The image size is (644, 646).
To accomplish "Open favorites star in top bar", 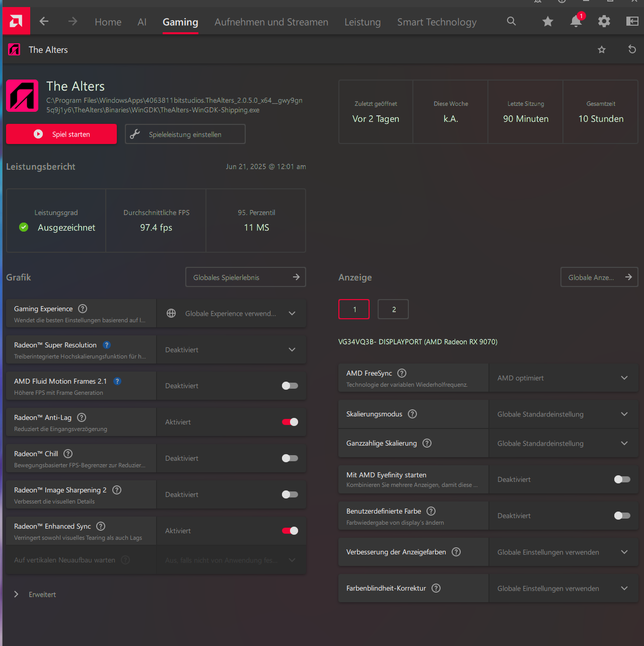I will pos(548,21).
